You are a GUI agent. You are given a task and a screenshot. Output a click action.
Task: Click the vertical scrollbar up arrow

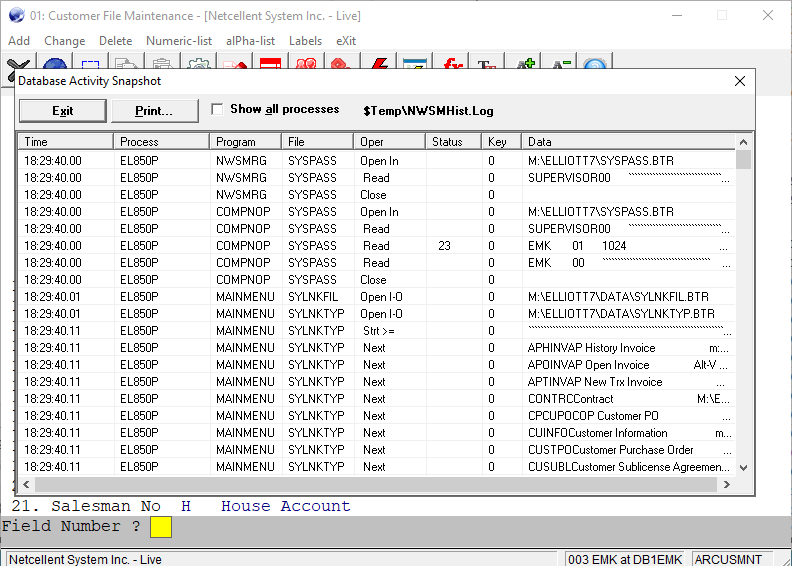743,142
